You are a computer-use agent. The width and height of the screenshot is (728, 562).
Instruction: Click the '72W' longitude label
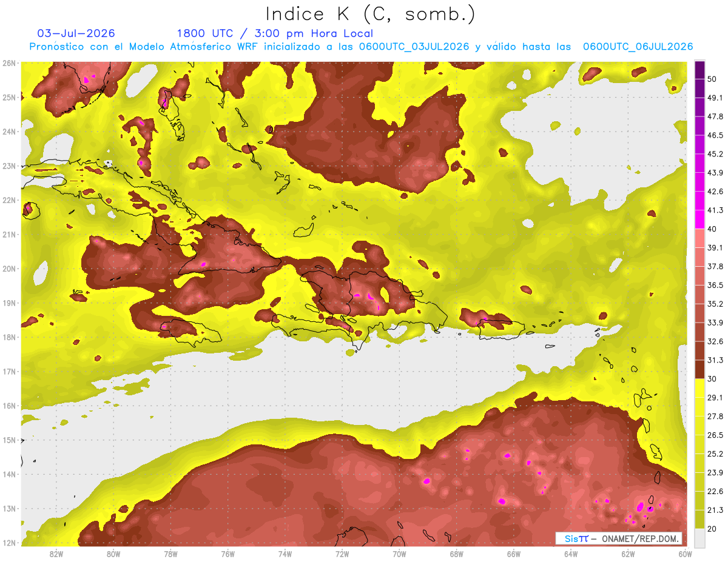tap(342, 554)
